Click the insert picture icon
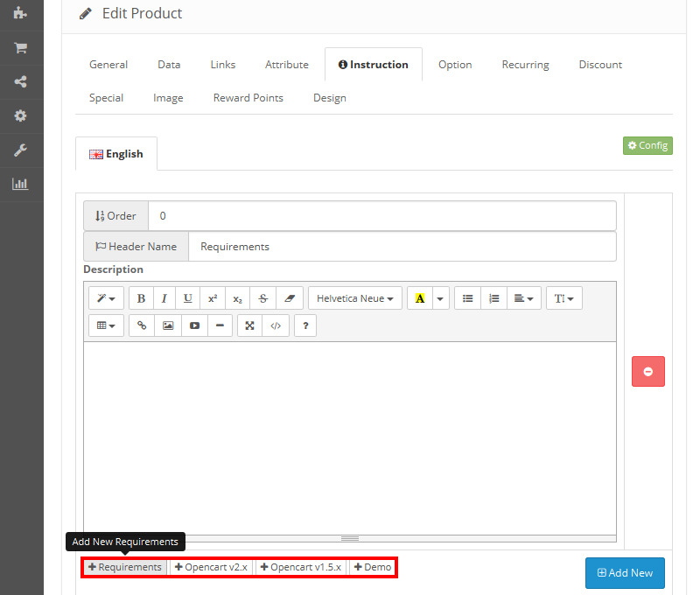This screenshot has height=595, width=700. pos(168,325)
